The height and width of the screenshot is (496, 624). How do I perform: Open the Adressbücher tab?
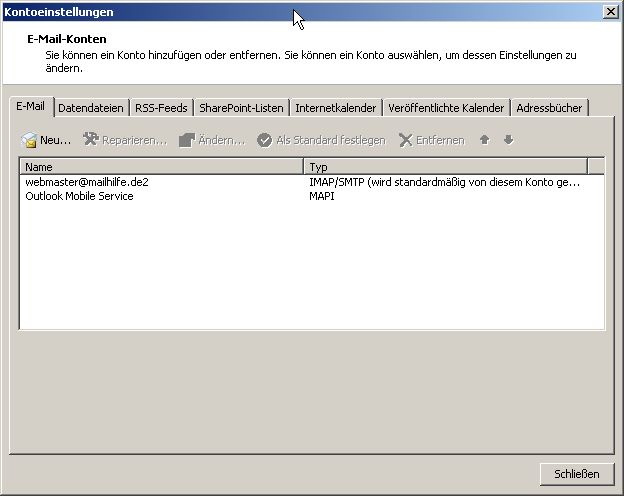[x=549, y=108]
